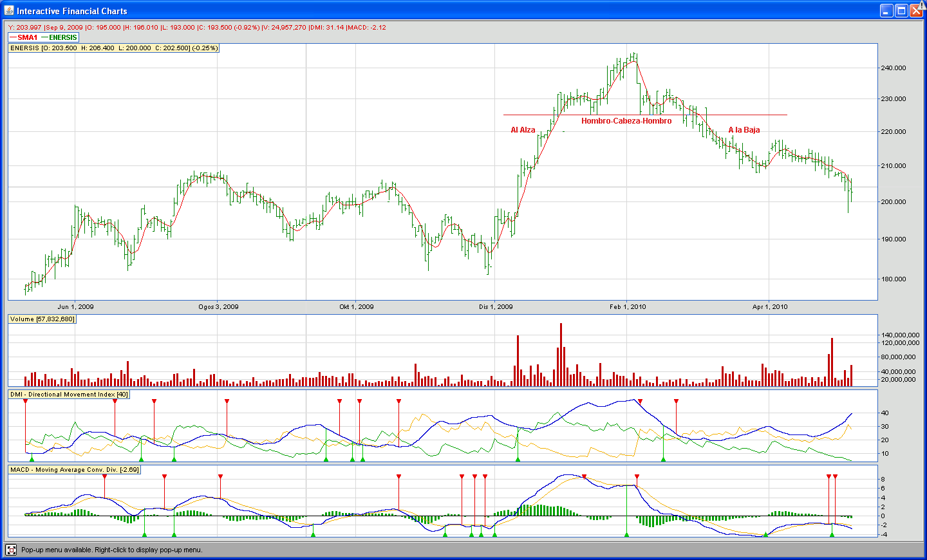The width and height of the screenshot is (927, 560).
Task: Click the "Apr 1, 2010" date axis label
Action: tap(770, 307)
